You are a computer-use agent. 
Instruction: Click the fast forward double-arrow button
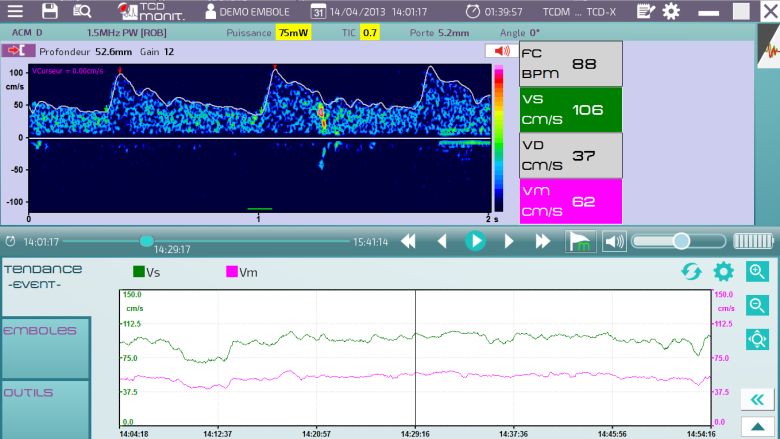pyautogui.click(x=543, y=241)
